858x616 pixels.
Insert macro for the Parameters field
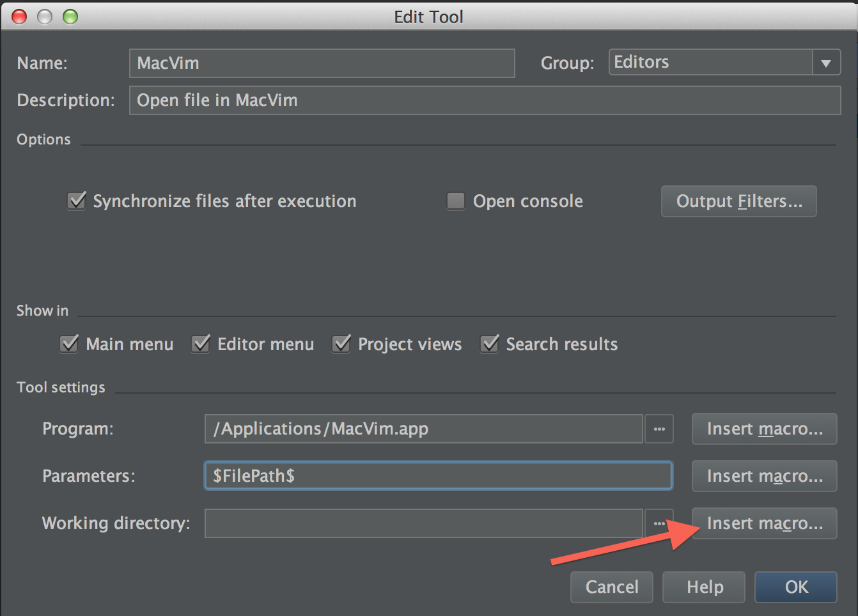coord(765,476)
